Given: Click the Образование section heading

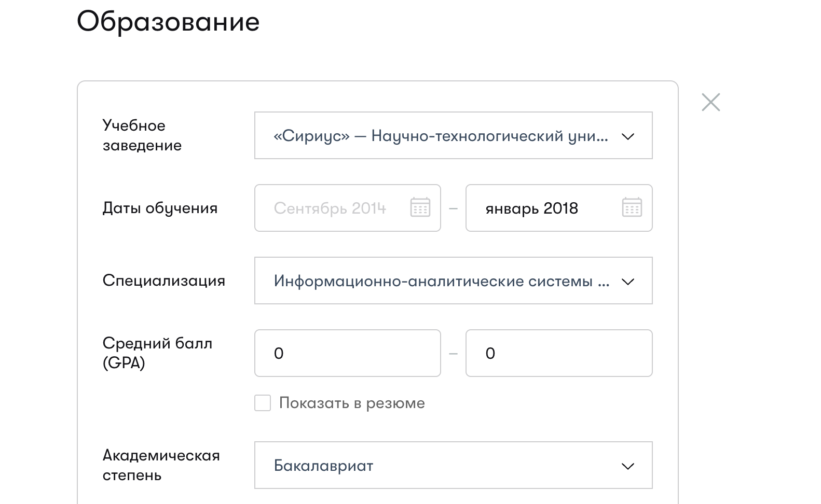Looking at the screenshot, I should click(168, 22).
